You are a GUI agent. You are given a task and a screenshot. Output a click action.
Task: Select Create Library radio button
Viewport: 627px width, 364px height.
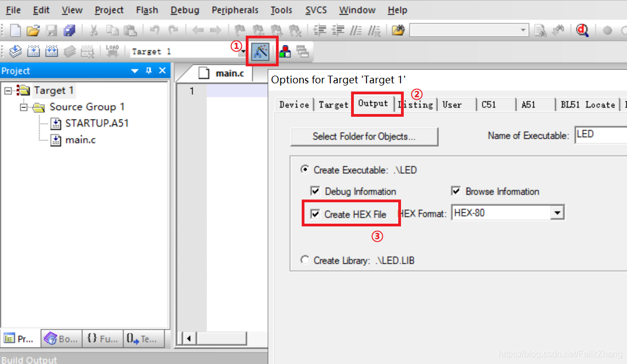point(304,260)
